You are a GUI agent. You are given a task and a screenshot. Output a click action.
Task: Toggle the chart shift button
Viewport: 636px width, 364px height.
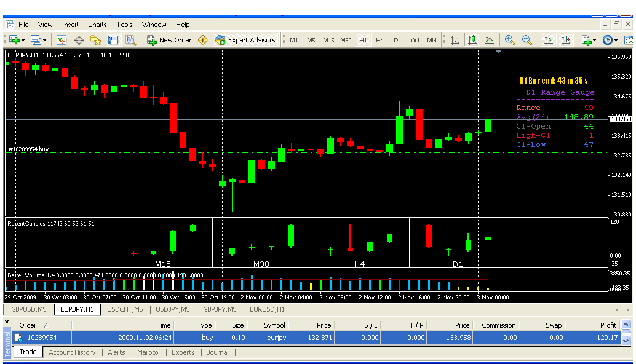[565, 40]
